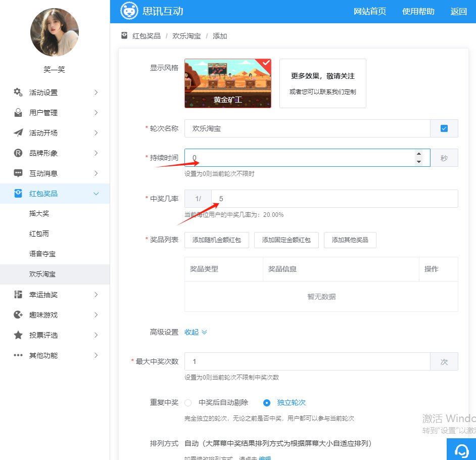This screenshot has width=476, height=460.
Task: Expand the 活动设置 menu chevron
Action: [96, 93]
